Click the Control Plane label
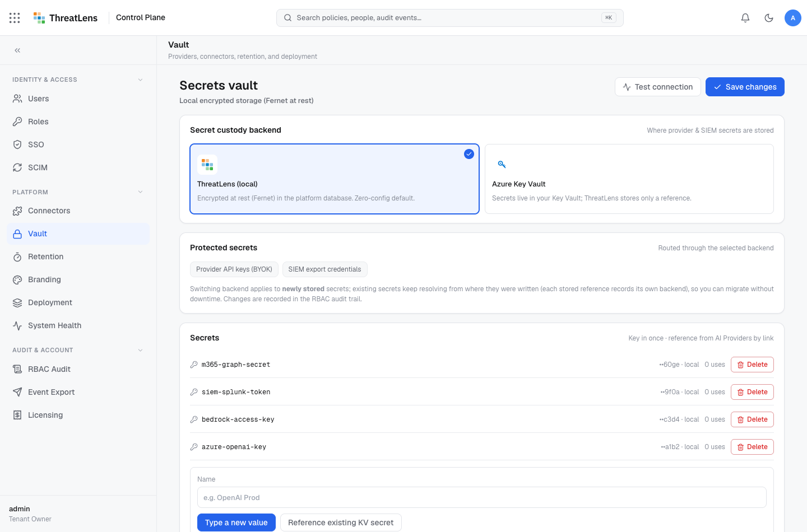Viewport: 807px width, 532px height. point(141,17)
